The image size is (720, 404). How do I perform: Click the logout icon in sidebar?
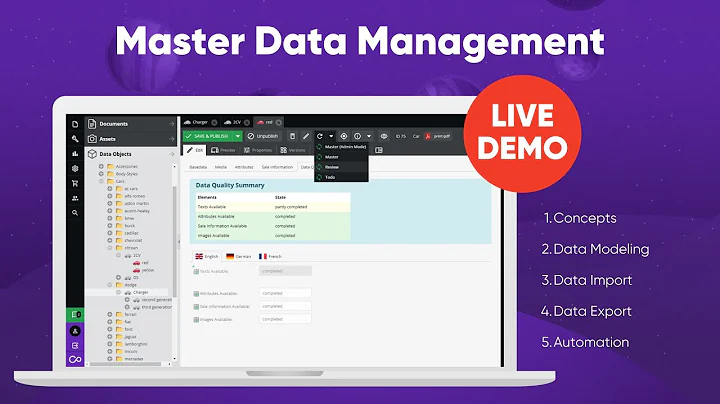point(75,345)
